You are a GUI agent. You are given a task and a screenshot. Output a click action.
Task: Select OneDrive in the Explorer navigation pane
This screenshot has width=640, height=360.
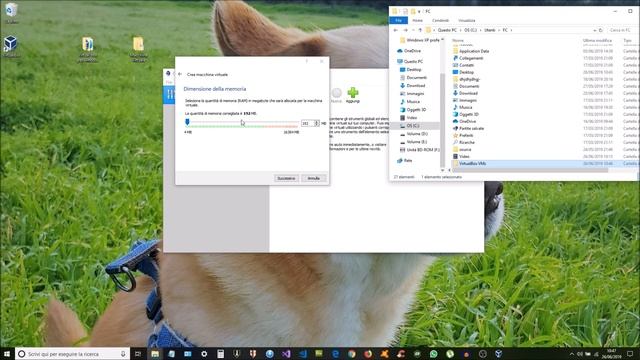click(412, 51)
